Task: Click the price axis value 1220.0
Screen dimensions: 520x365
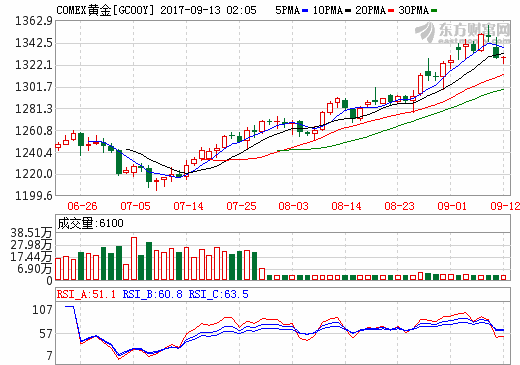Action: 34,174
